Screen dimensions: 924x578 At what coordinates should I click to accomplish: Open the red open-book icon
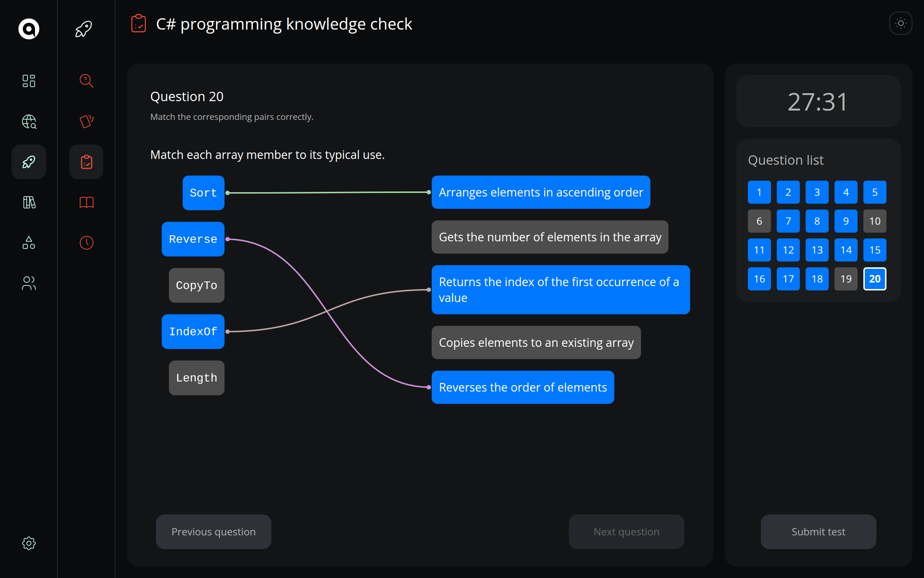[x=86, y=202]
